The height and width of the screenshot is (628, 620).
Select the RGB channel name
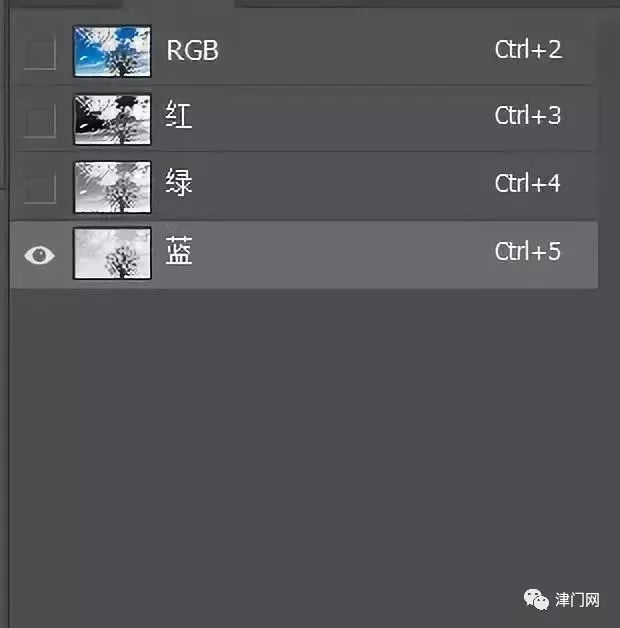(192, 50)
